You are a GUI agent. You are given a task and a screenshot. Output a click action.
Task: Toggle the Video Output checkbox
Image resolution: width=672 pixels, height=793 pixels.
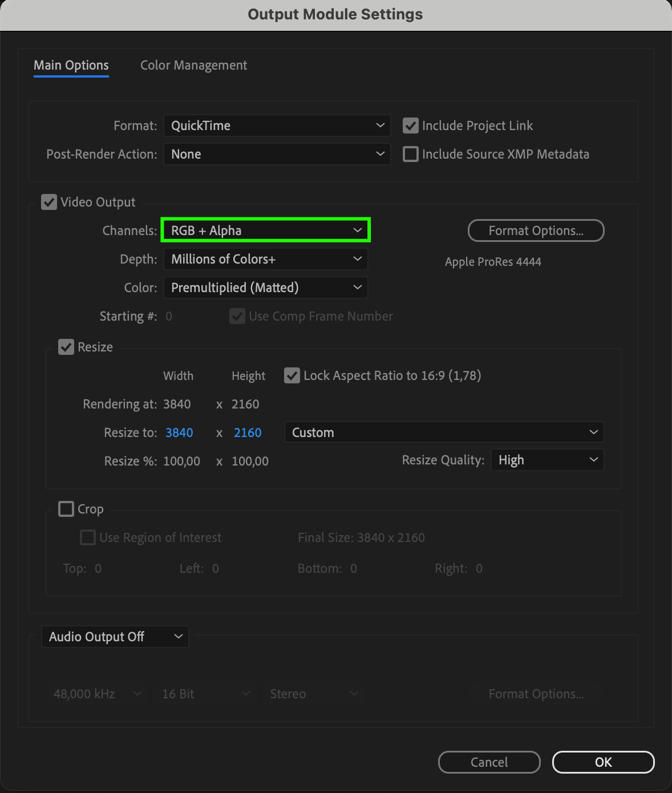tap(49, 202)
